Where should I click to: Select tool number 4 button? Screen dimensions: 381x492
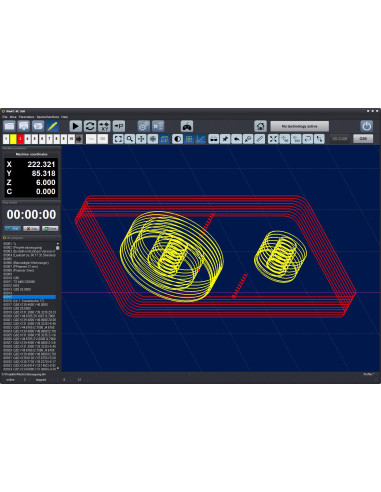(28, 139)
